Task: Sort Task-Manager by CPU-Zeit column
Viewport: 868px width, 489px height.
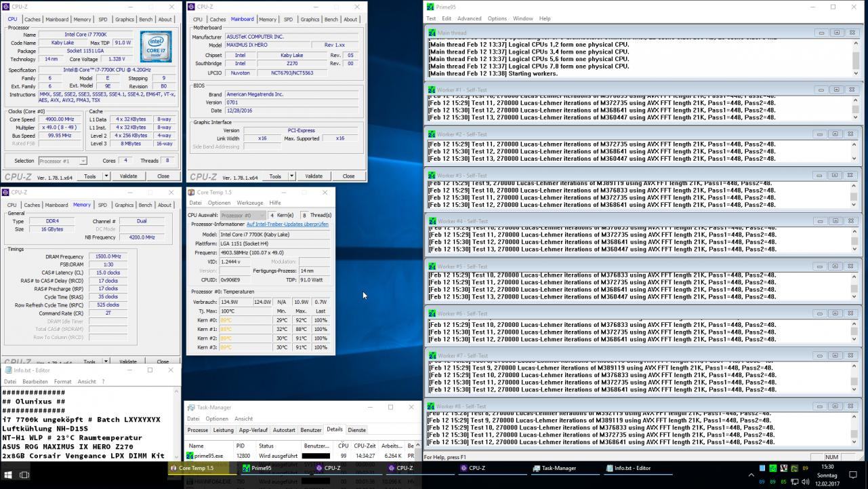Action: point(365,446)
